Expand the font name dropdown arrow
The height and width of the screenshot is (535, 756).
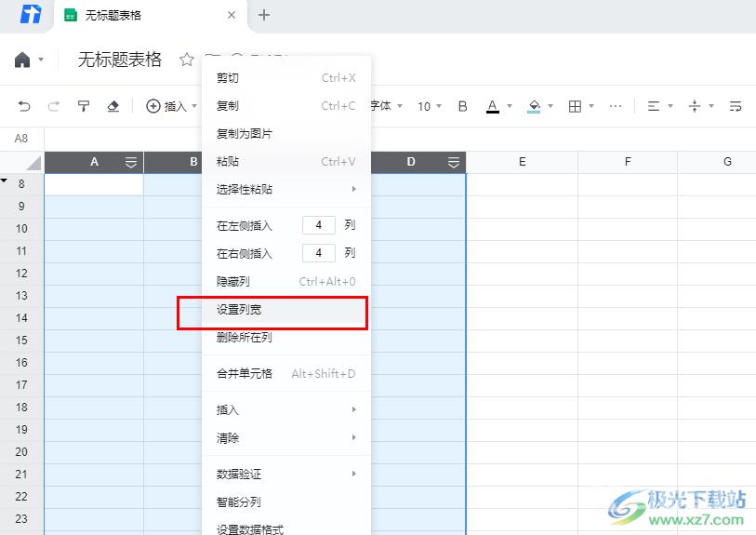(400, 106)
